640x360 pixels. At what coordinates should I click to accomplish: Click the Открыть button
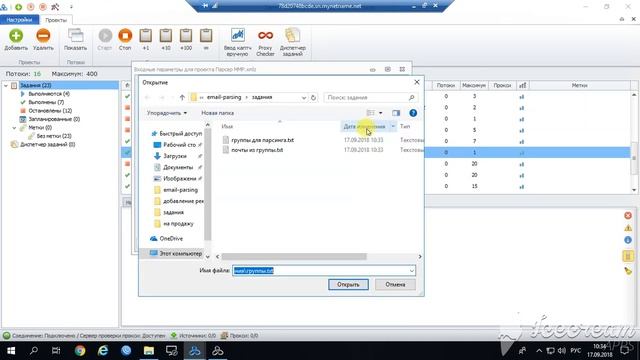tap(348, 284)
